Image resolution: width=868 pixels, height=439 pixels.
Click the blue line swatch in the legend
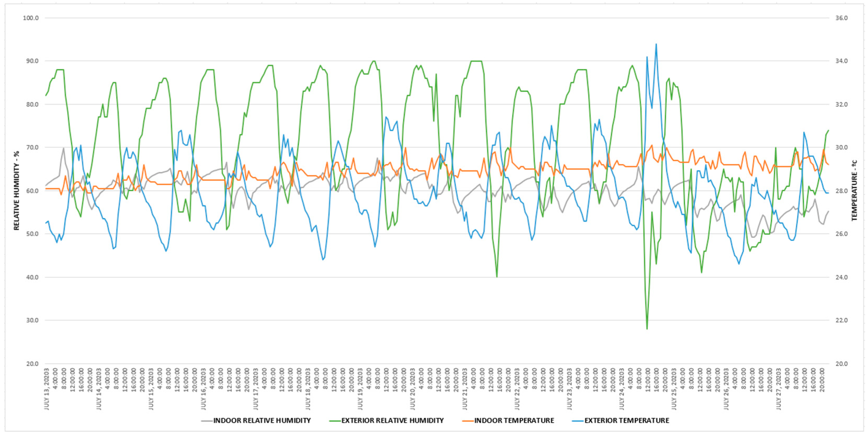tap(578, 421)
